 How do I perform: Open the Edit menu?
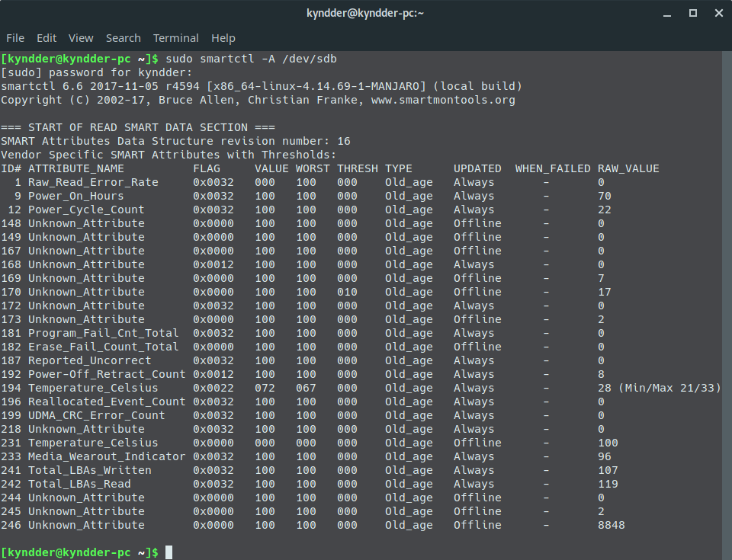click(x=47, y=38)
